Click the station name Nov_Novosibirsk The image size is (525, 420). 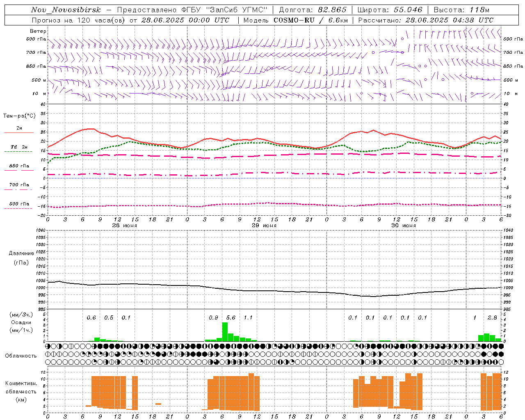pos(66,10)
